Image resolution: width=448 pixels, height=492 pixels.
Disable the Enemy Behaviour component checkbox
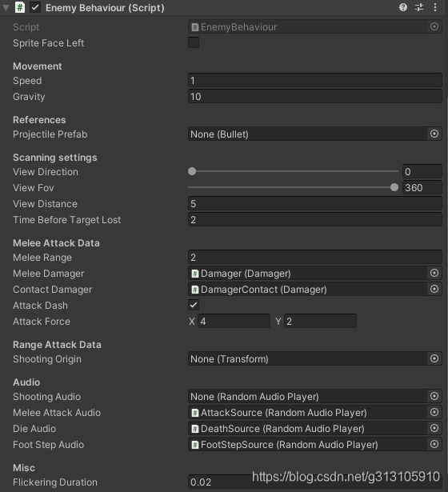35,7
